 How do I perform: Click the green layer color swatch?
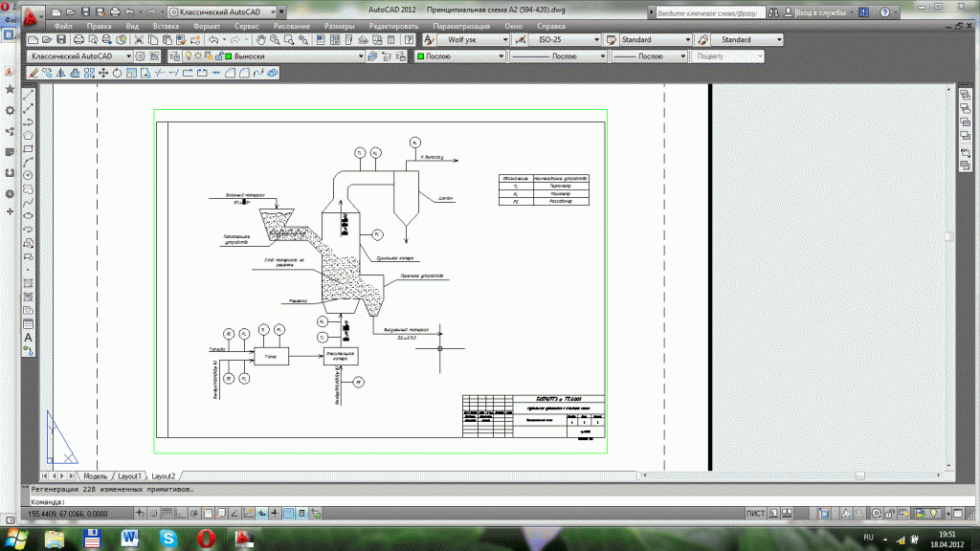228,56
